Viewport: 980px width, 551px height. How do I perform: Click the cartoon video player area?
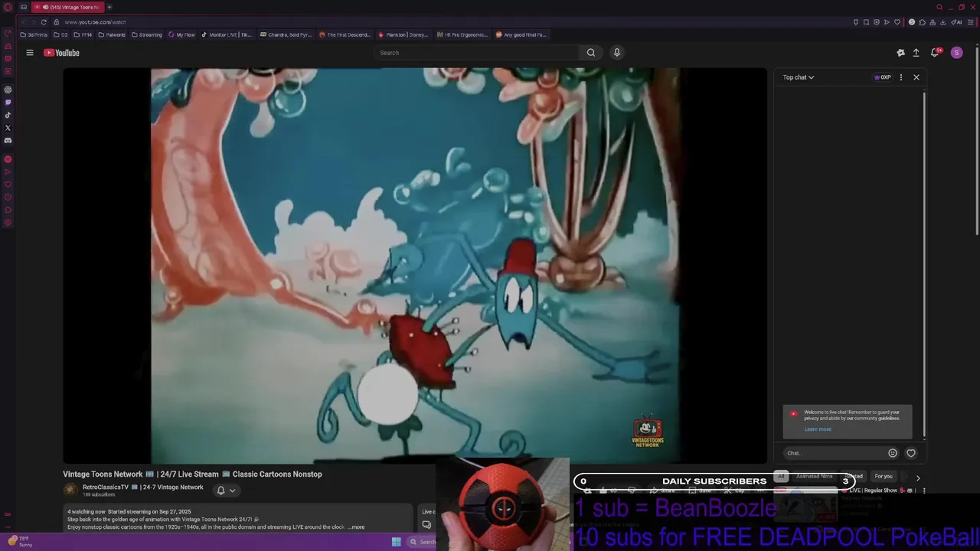tap(415, 266)
